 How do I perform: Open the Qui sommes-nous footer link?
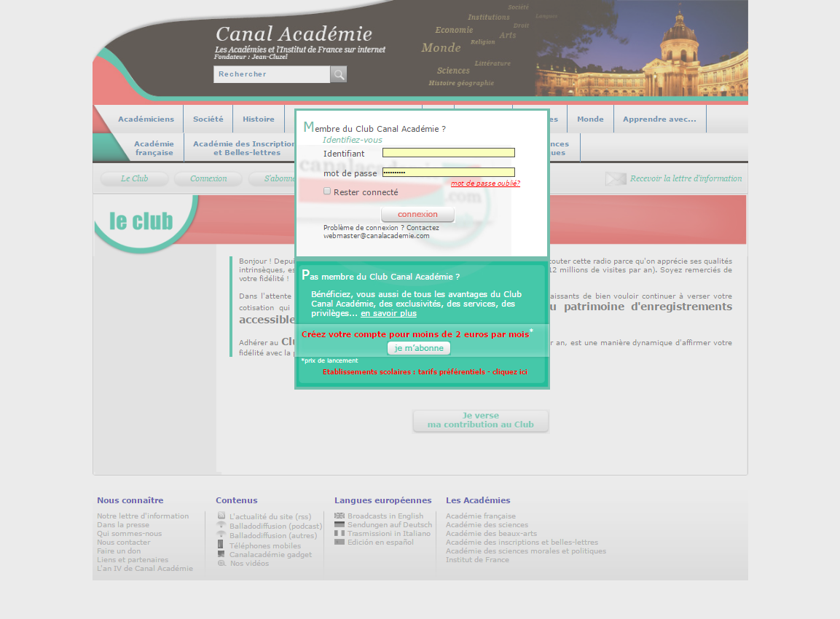click(x=129, y=533)
